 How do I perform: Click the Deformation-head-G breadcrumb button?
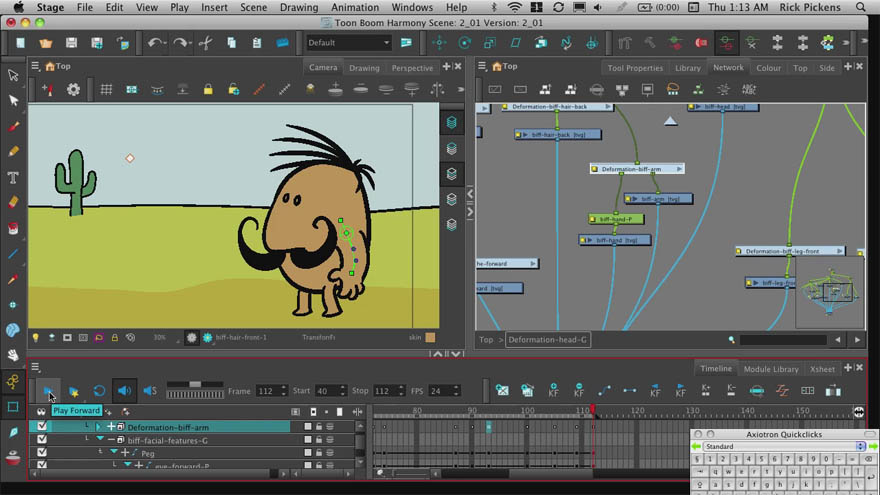(548, 340)
